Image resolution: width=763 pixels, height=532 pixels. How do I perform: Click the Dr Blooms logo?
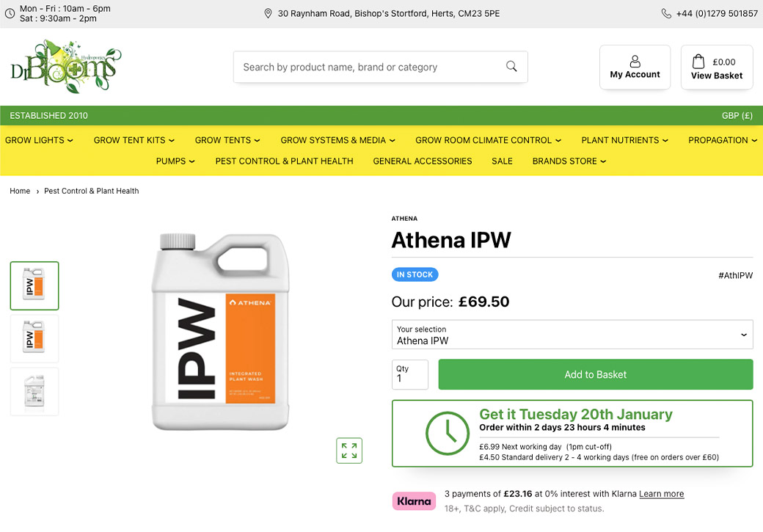point(66,67)
